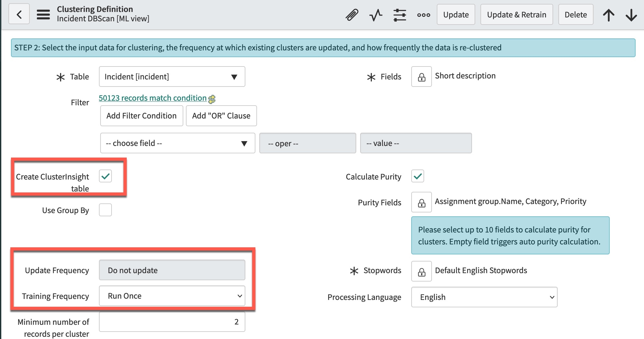Unlock the Fields field via its lock icon
The width and height of the screenshot is (644, 339).
(421, 77)
